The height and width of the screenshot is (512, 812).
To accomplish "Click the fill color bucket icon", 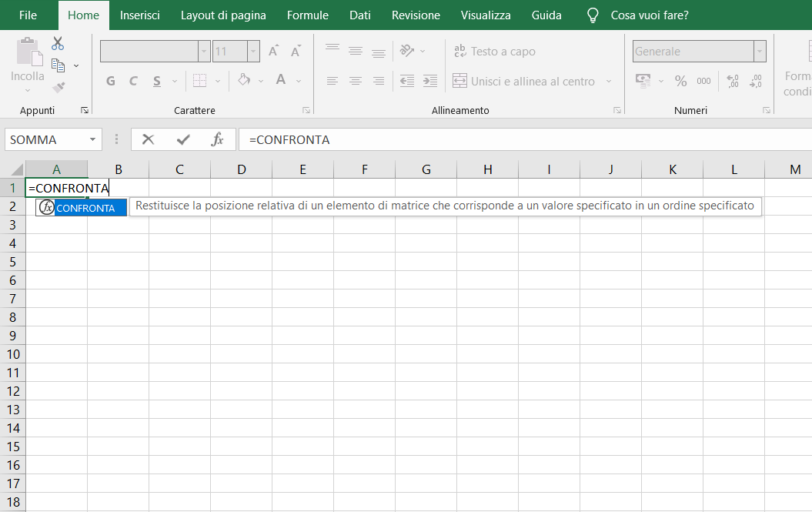I will [242, 80].
